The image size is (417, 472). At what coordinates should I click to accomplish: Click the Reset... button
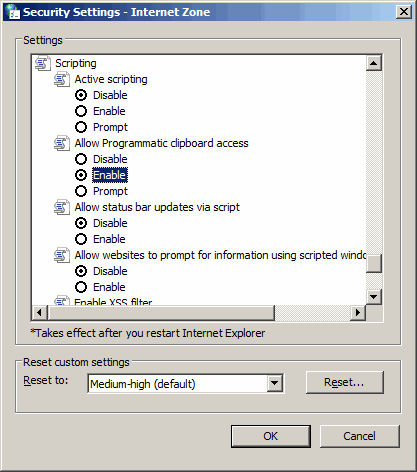tap(345, 382)
